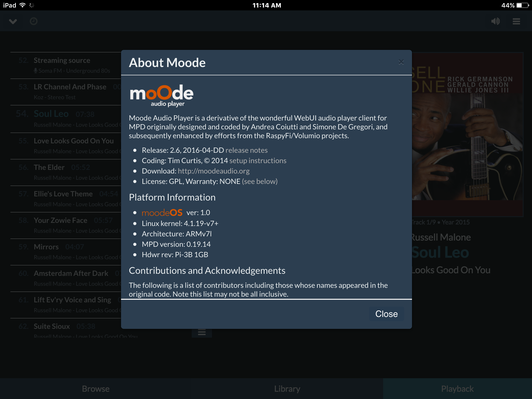Open playlist menu icon below dialog
Image resolution: width=532 pixels, height=399 pixels.
coord(202,332)
